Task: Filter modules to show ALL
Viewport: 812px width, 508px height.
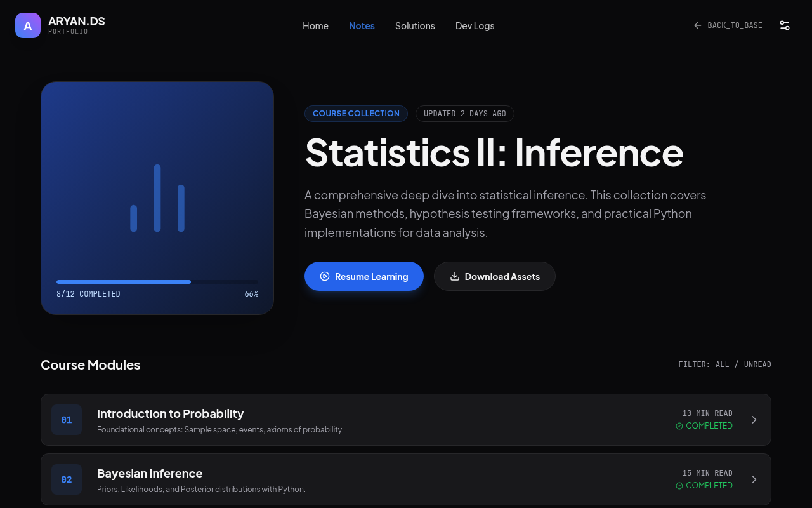Action: pyautogui.click(x=723, y=364)
